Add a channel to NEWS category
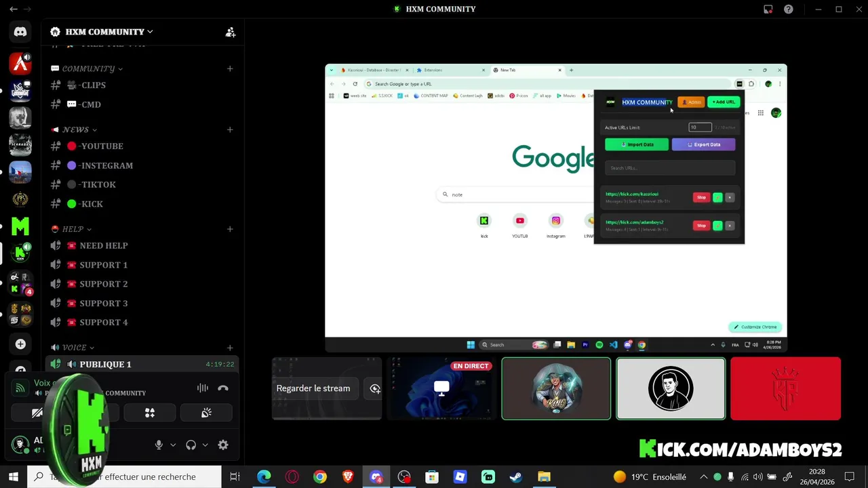 tap(230, 129)
